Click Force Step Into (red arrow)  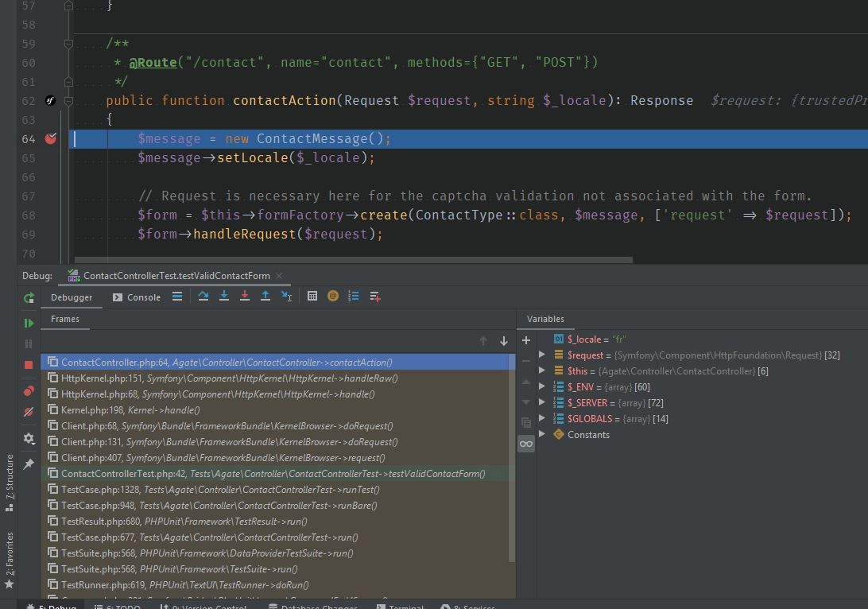(x=245, y=297)
